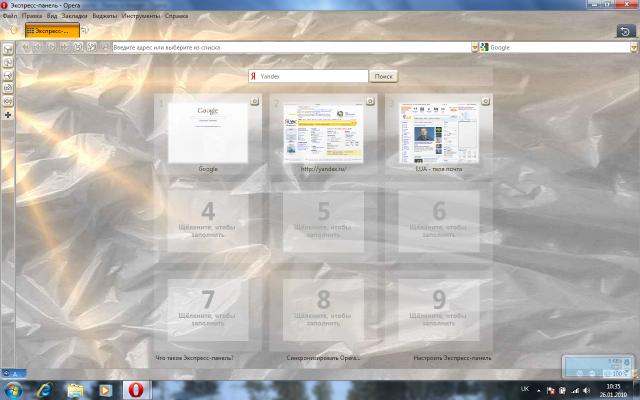Open the Action Center flag icon

tap(551, 391)
